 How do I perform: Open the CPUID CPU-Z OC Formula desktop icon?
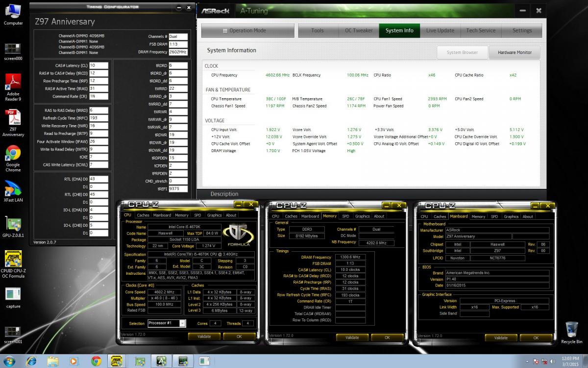[13, 265]
